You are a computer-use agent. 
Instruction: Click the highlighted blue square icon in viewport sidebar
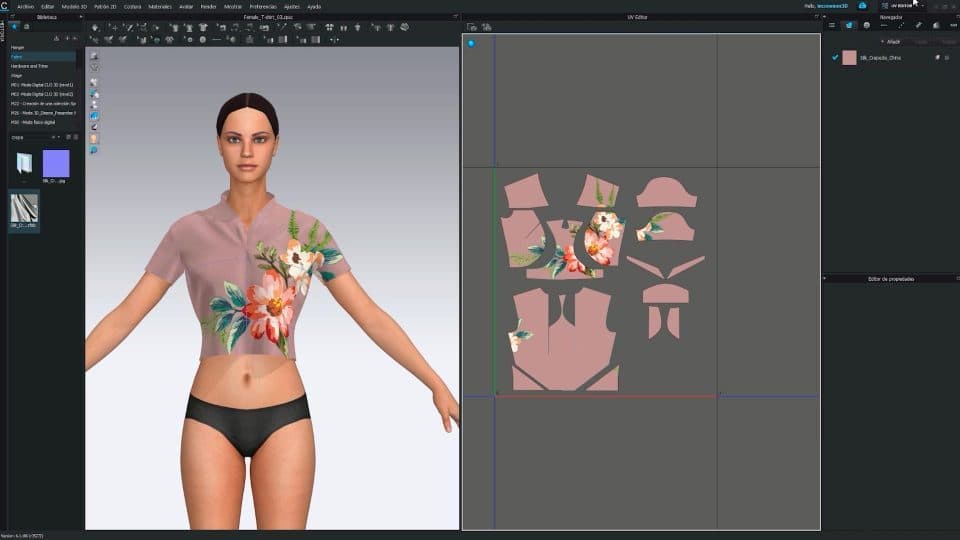94,116
